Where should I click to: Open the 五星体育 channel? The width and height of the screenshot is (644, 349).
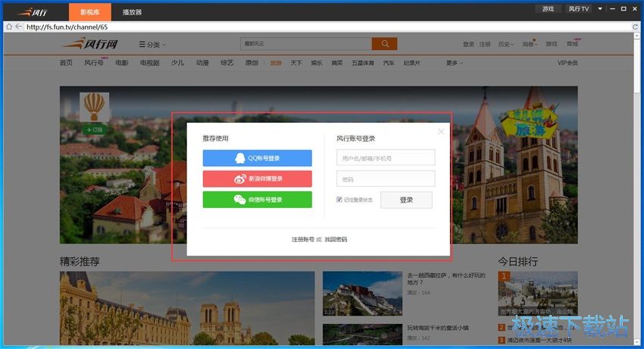pos(363,63)
